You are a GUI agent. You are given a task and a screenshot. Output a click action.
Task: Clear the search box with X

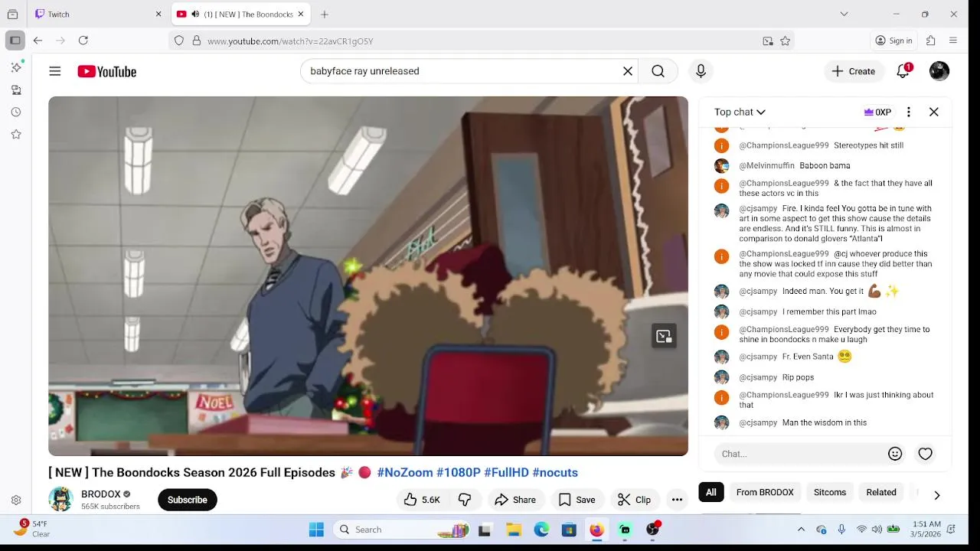pos(628,71)
